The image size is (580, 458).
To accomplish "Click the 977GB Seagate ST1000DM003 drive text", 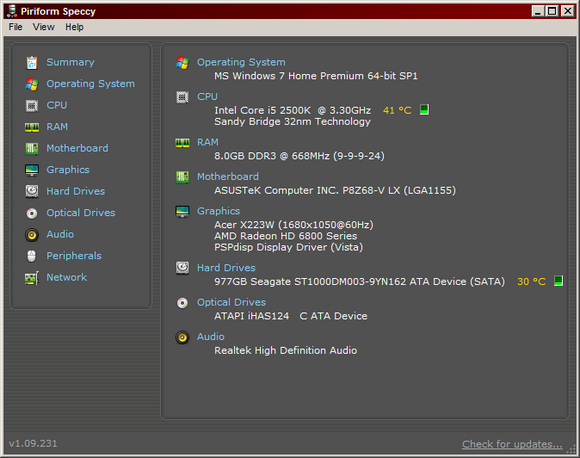I will click(360, 282).
